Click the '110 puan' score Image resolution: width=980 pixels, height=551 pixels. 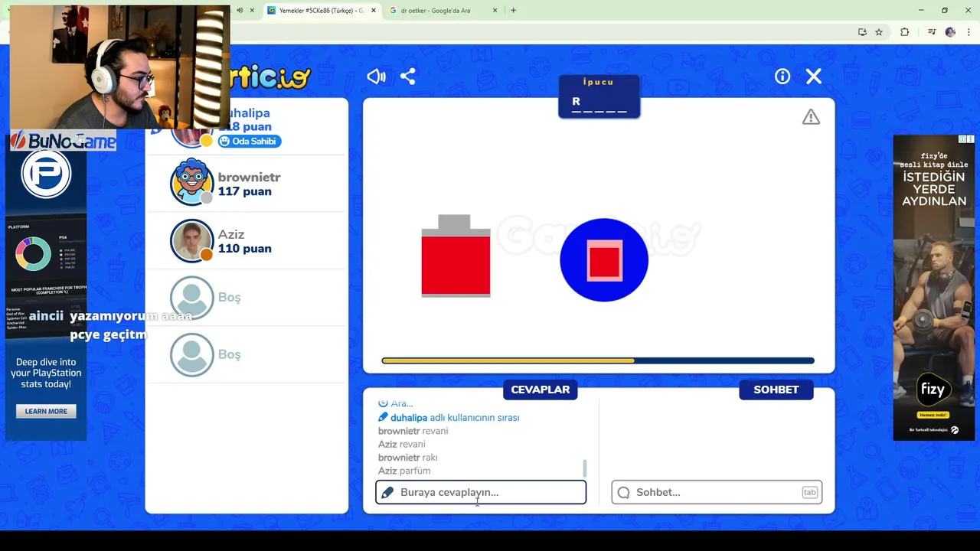click(244, 248)
